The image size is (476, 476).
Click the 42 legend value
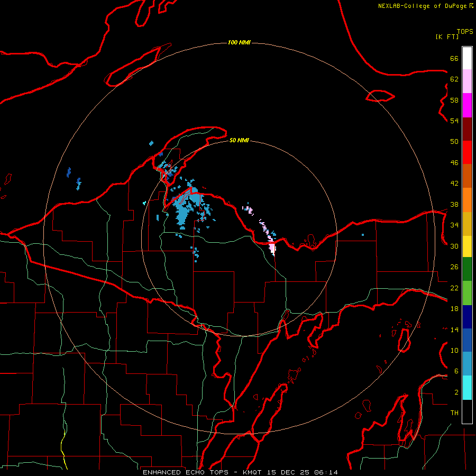[454, 184]
